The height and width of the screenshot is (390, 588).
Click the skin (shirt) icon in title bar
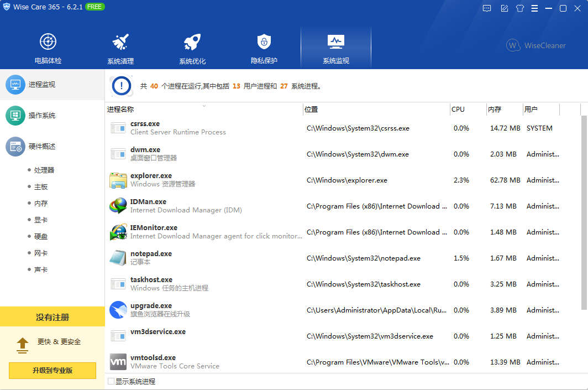point(519,8)
